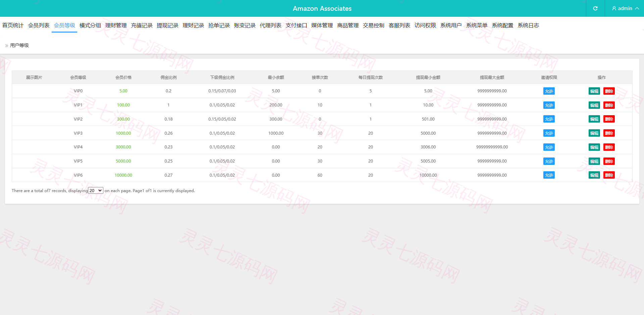Click the green edit button for VIP4
644x315 pixels.
pos(594,147)
